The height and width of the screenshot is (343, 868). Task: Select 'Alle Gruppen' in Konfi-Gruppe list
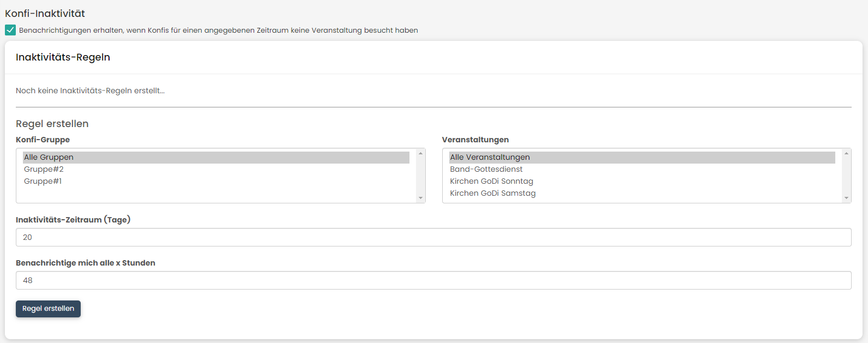pos(216,158)
